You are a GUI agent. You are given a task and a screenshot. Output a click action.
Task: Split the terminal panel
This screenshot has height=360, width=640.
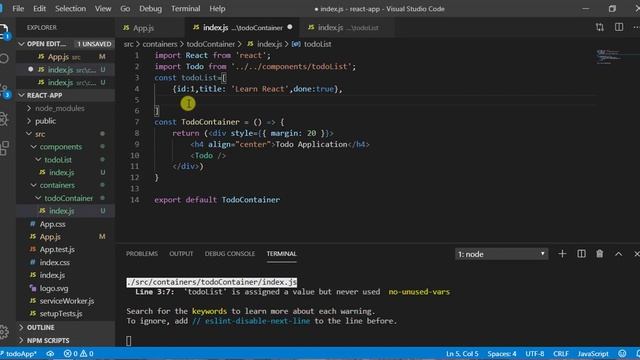[581, 254]
